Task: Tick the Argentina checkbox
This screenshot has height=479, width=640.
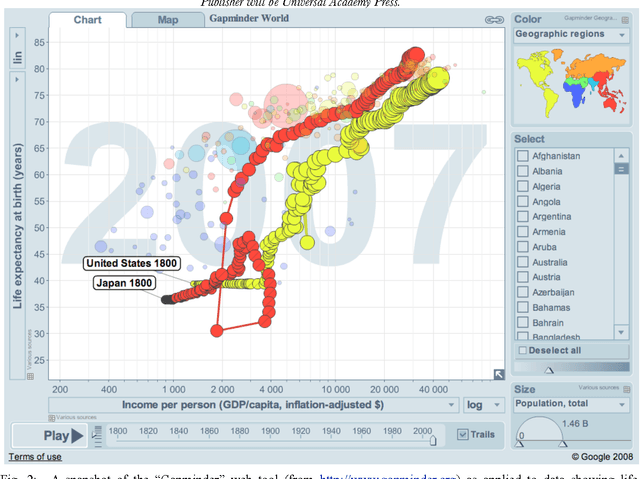Action: click(522, 217)
